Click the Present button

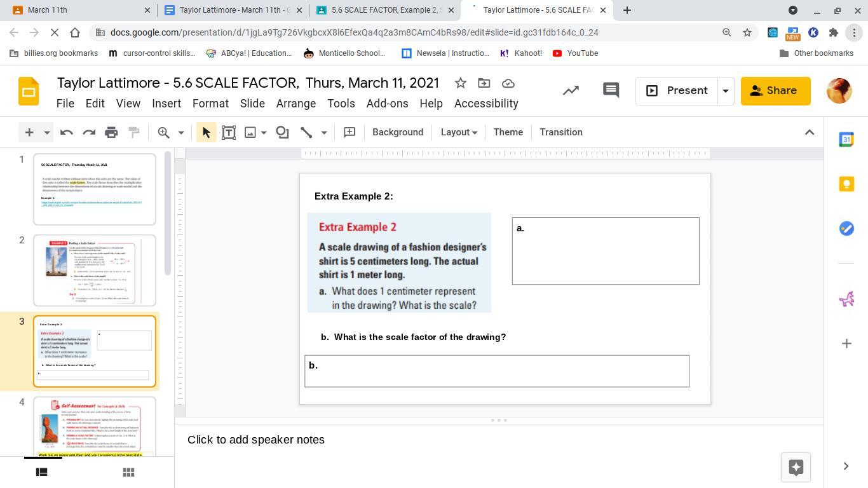677,91
